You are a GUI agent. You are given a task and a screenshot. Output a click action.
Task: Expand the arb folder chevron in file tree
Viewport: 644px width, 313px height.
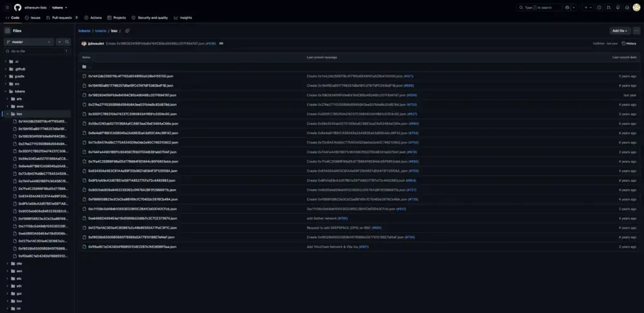coord(8,99)
